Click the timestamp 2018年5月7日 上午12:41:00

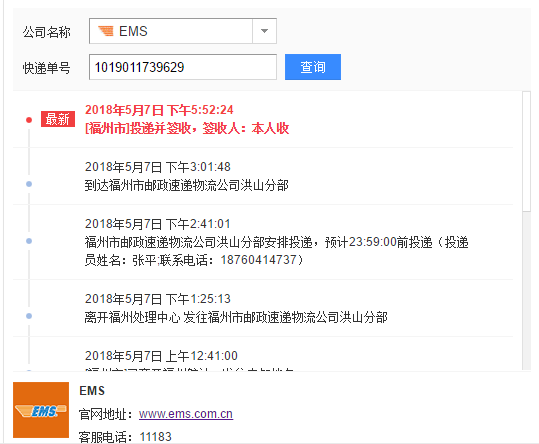161,356
